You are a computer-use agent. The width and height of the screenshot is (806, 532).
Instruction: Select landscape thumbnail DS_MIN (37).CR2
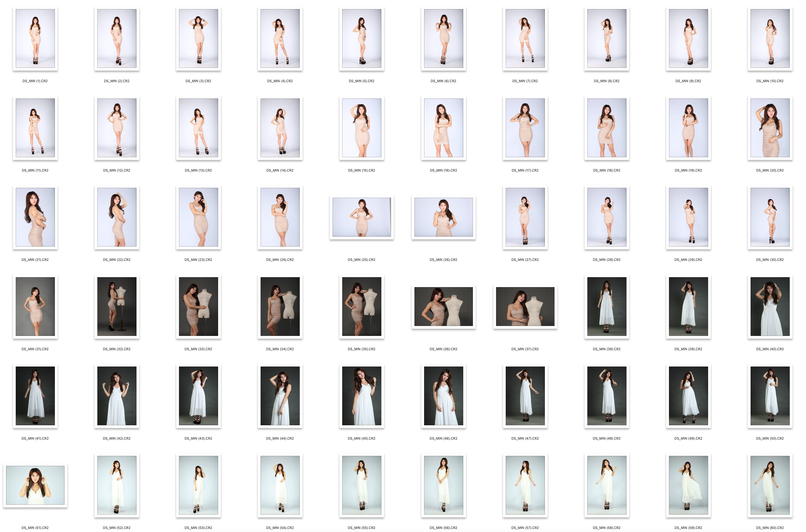525,306
